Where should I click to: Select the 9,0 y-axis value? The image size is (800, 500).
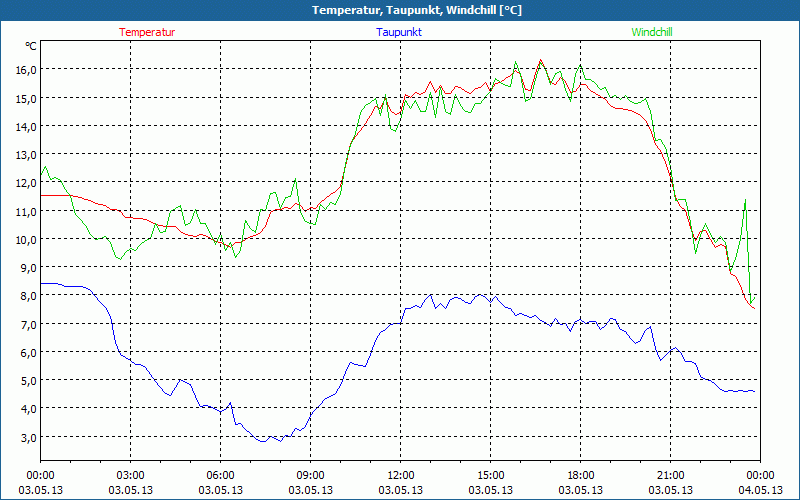pos(29,268)
